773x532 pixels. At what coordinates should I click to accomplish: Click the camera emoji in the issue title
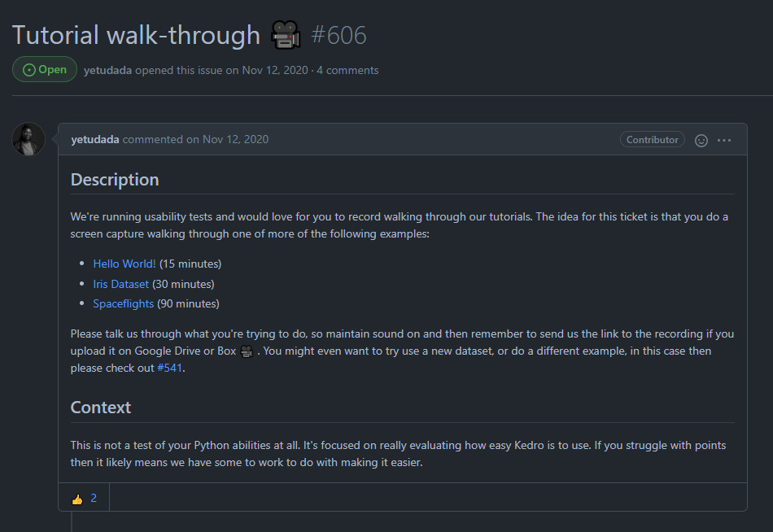286,35
